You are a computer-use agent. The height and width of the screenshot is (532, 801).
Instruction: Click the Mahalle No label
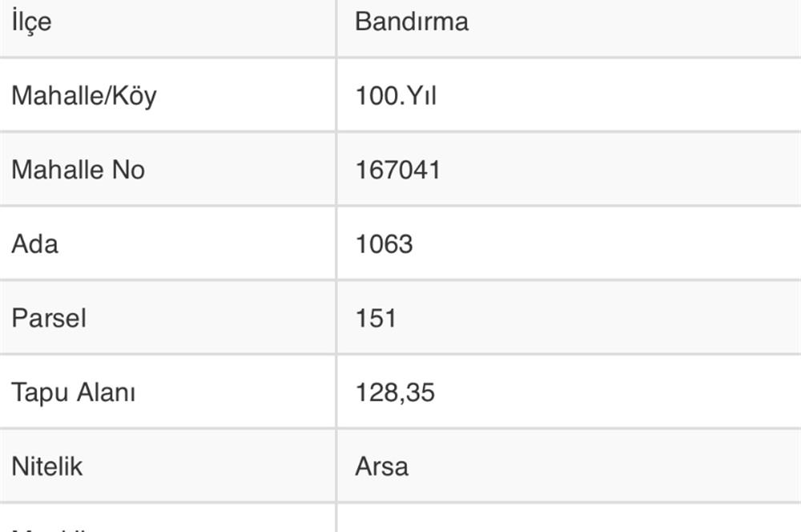(x=78, y=170)
